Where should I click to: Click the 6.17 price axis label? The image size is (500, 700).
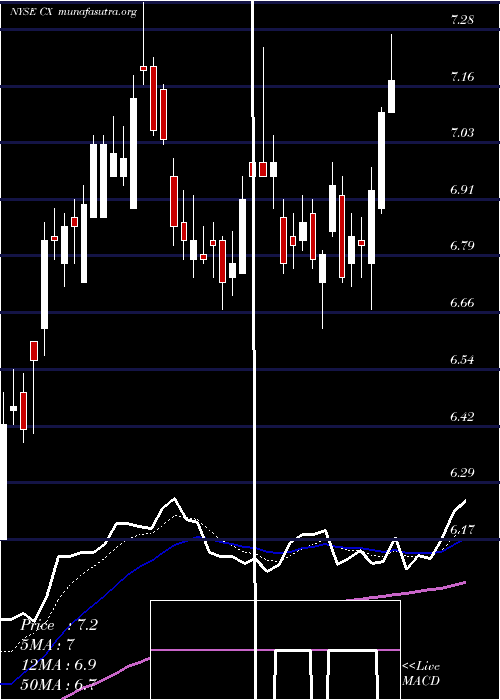(x=462, y=529)
